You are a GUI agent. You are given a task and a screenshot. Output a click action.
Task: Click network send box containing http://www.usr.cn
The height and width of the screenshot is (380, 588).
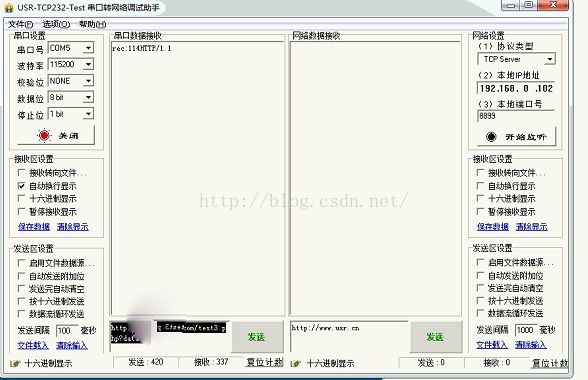coord(350,336)
